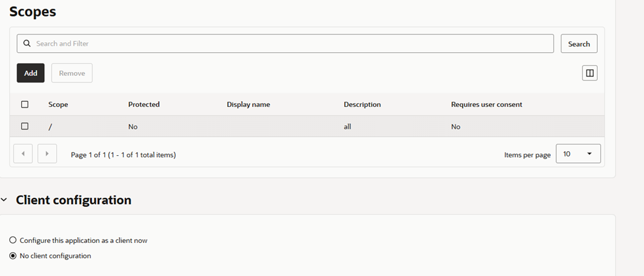Image resolution: width=644 pixels, height=276 pixels.
Task: Click the Remove button
Action: click(x=72, y=73)
